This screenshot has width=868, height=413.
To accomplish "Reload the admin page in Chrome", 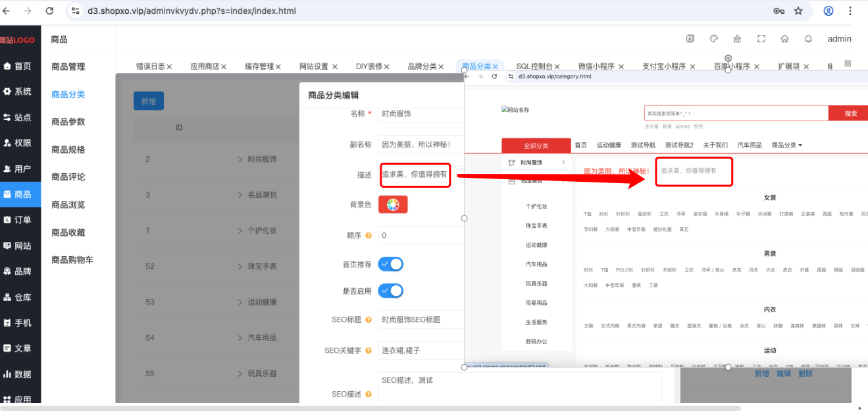I will coord(50,11).
